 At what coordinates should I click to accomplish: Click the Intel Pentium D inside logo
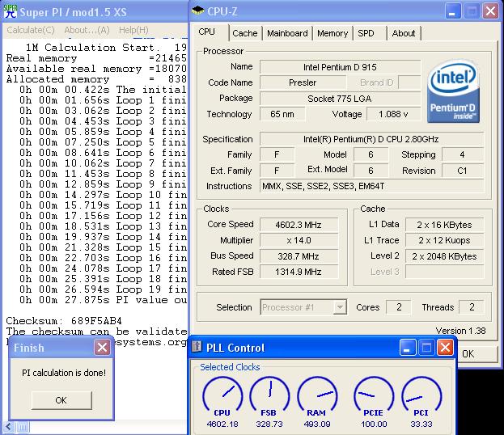(455, 91)
